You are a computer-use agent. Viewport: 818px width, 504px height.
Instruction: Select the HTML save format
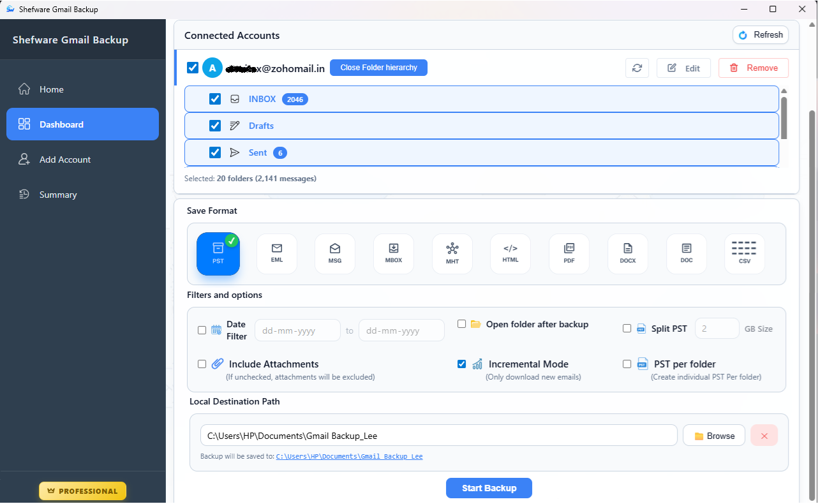[510, 254]
